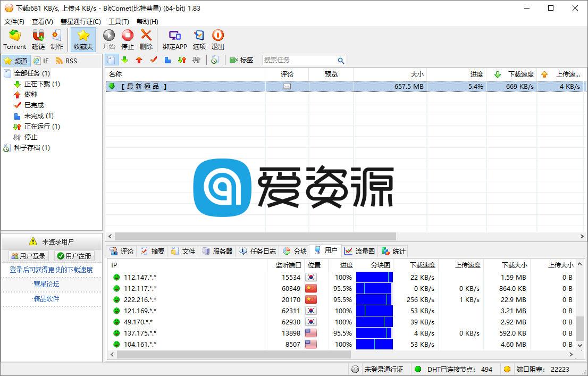Select the 正在下载 category in sidebar
This screenshot has height=376, width=588.
[x=38, y=83]
